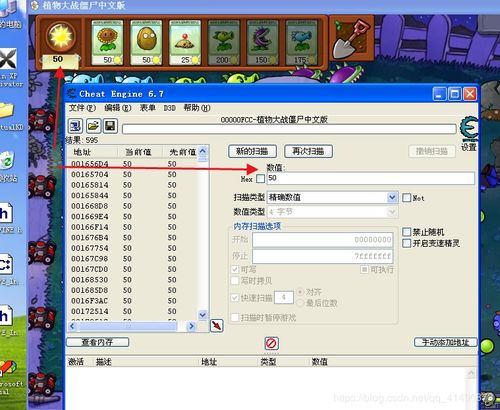
Task: Click the address list scroll-down arrow
Action: (203, 315)
